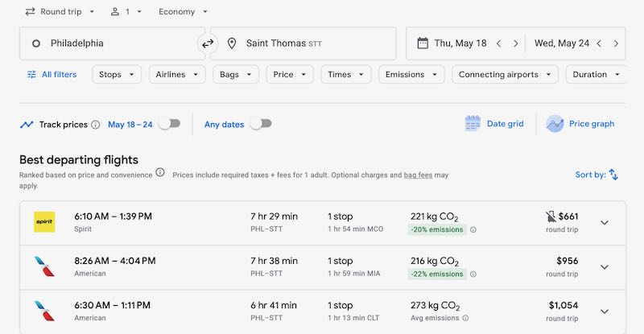Image resolution: width=644 pixels, height=334 pixels.
Task: Expand the Spirit 6:10 AM flight details
Action: (605, 223)
